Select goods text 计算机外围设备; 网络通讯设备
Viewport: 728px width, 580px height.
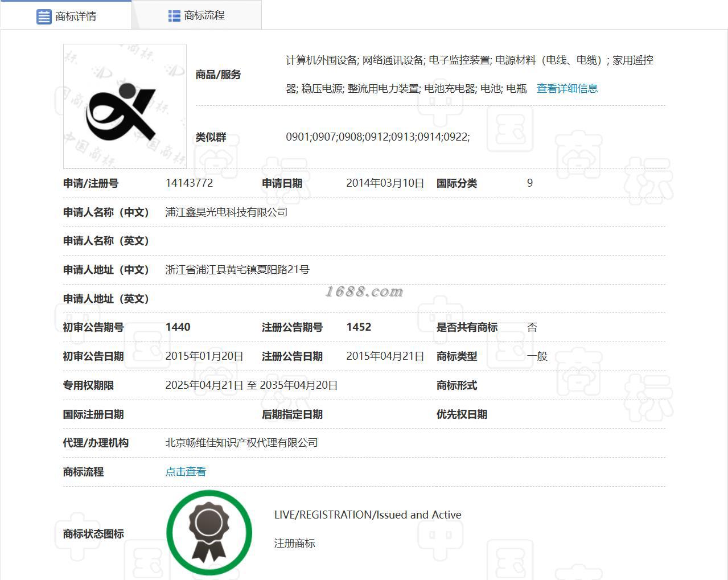click(x=355, y=60)
